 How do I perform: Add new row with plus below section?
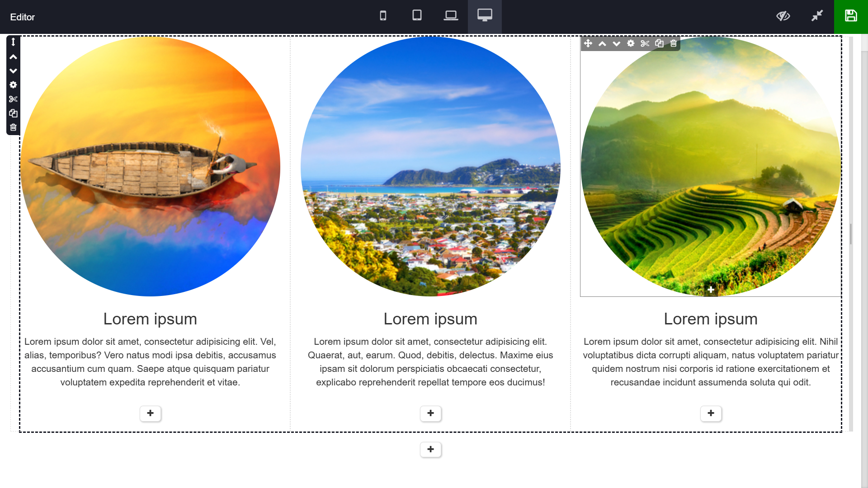click(x=430, y=449)
